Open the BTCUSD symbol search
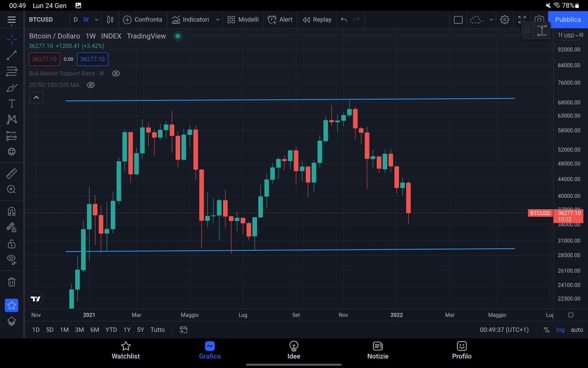This screenshot has width=588, height=368. [41, 20]
